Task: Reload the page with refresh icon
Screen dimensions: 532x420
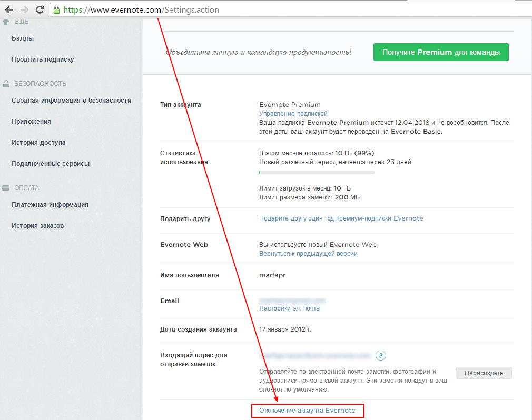Action: coord(40,10)
